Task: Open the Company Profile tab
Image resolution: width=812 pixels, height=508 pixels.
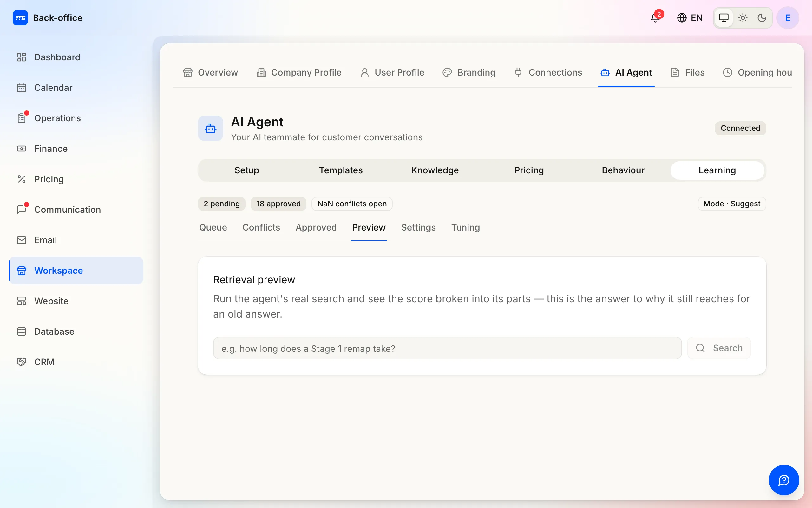Action: pos(299,73)
